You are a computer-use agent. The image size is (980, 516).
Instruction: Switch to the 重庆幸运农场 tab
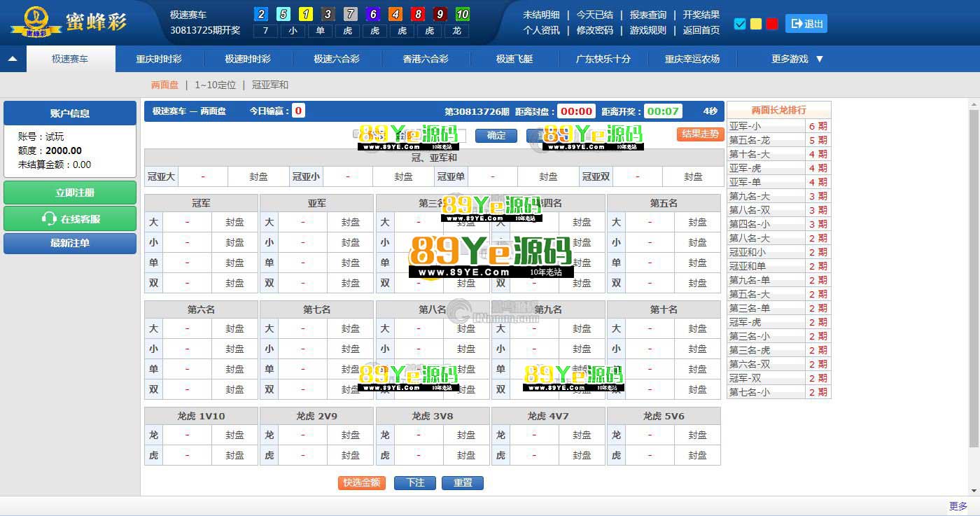click(692, 59)
